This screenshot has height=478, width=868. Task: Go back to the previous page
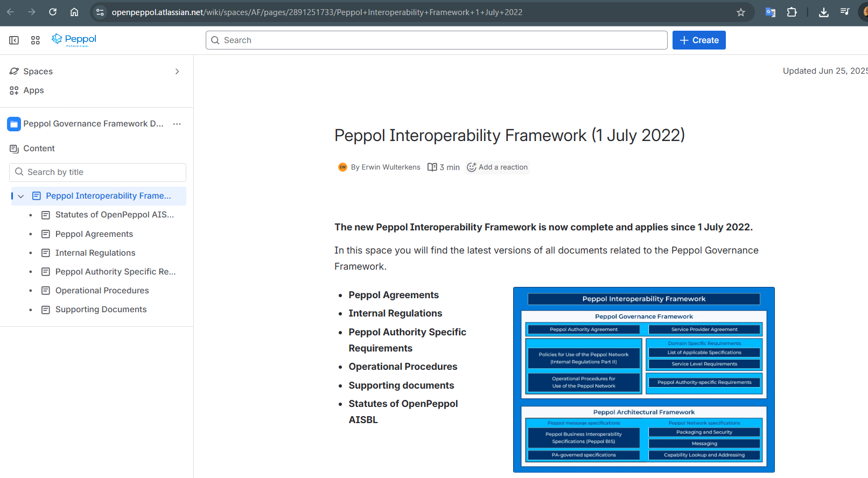[x=10, y=12]
